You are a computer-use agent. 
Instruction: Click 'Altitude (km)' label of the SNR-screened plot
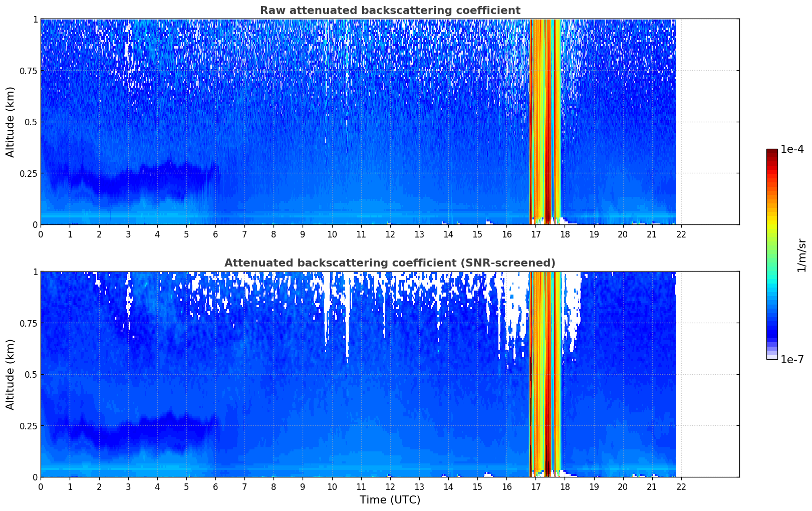click(11, 374)
